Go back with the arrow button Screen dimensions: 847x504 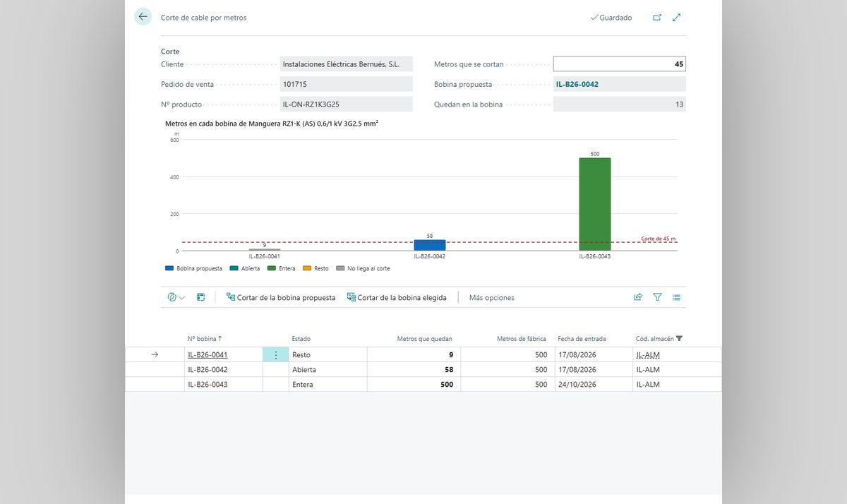pos(143,17)
